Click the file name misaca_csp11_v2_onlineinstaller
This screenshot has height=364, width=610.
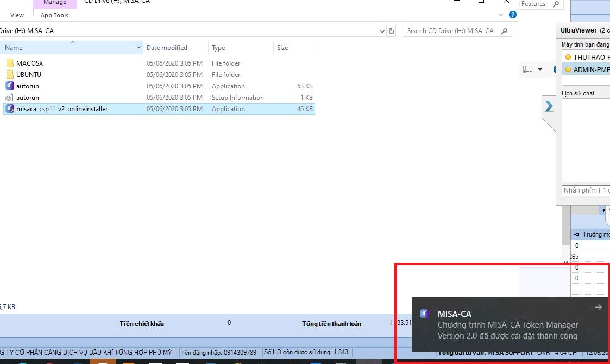[x=62, y=109]
